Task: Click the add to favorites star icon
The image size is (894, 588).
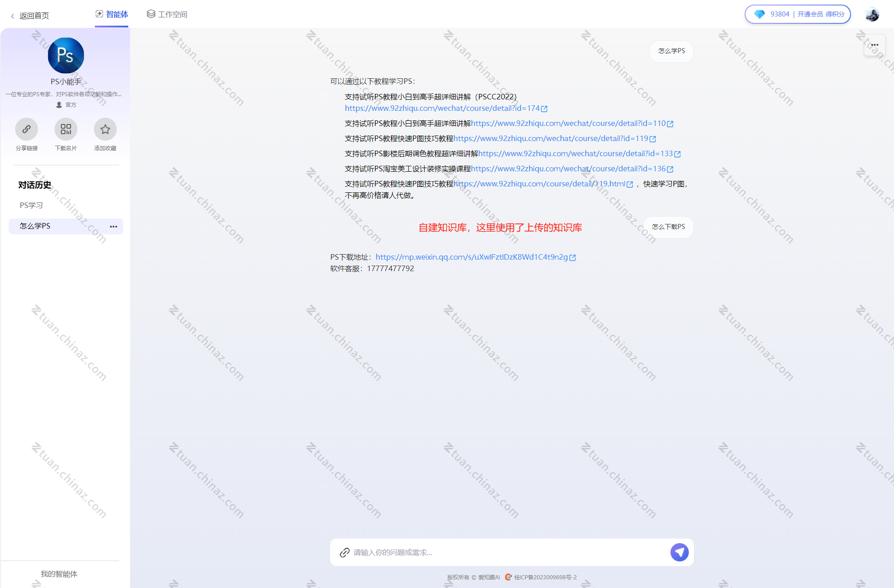Action: click(105, 129)
